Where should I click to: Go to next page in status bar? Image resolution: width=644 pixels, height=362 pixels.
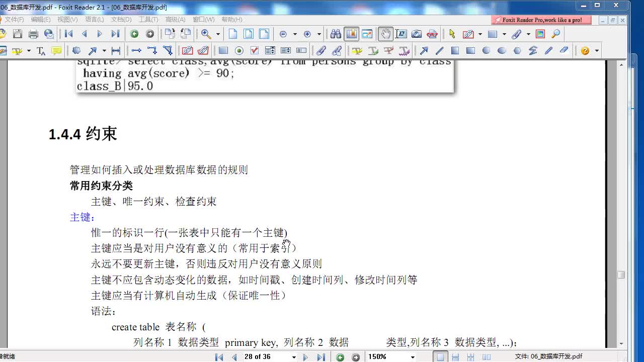[x=305, y=357]
